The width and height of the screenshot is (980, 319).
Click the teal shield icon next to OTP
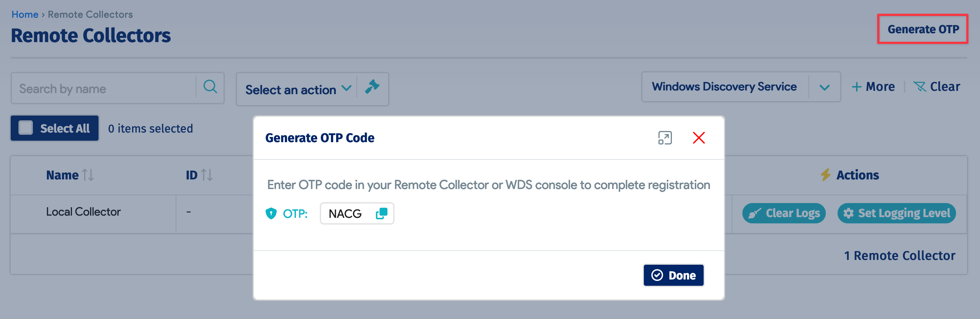[270, 213]
